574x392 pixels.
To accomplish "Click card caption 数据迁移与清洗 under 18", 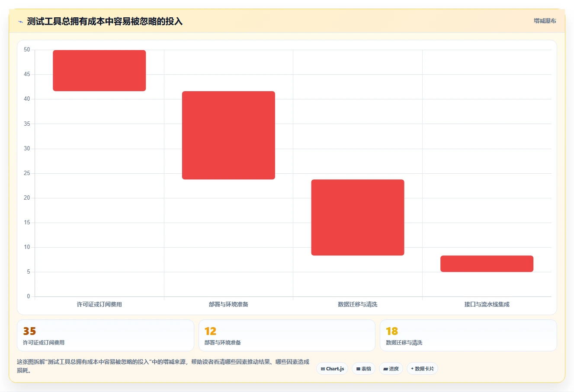I will pos(404,343).
